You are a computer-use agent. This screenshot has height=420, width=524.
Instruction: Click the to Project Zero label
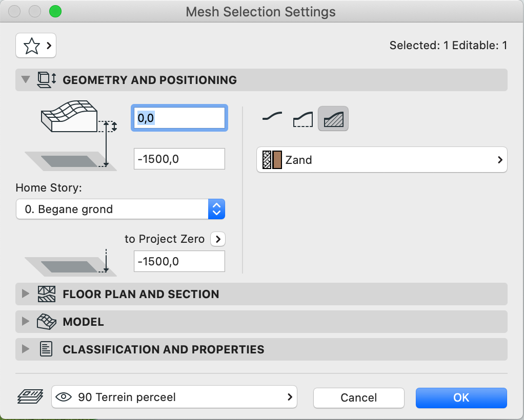tap(165, 239)
